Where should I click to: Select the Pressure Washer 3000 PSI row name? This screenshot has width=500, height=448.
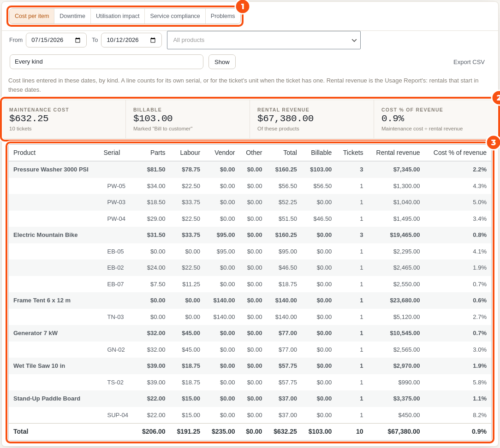pos(51,170)
